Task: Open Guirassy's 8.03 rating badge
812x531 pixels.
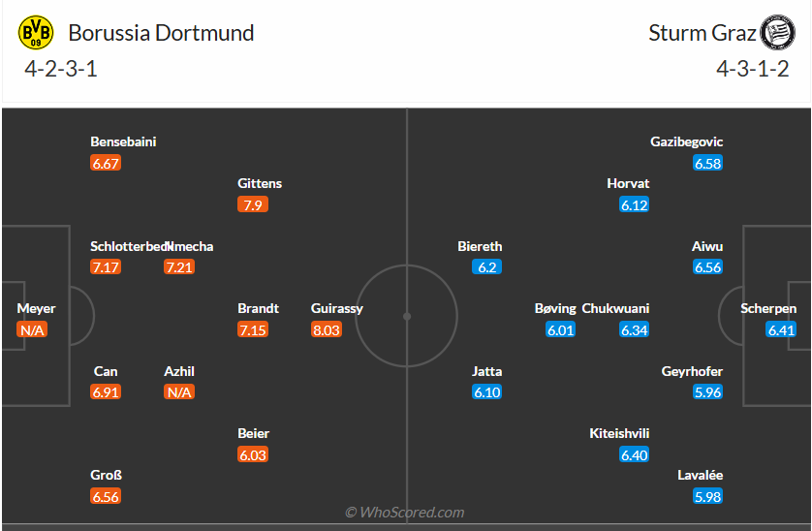Action: tap(326, 329)
